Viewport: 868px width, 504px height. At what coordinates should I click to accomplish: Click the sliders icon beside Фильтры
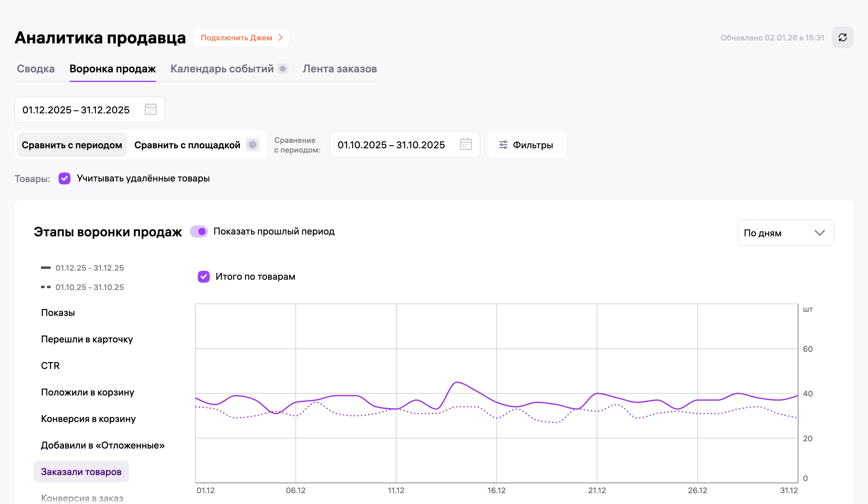click(x=503, y=145)
